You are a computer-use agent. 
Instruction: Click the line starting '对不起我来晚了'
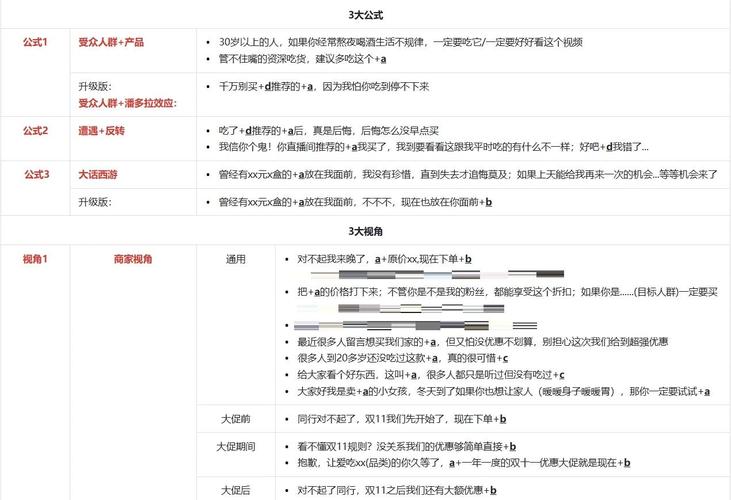(384, 259)
